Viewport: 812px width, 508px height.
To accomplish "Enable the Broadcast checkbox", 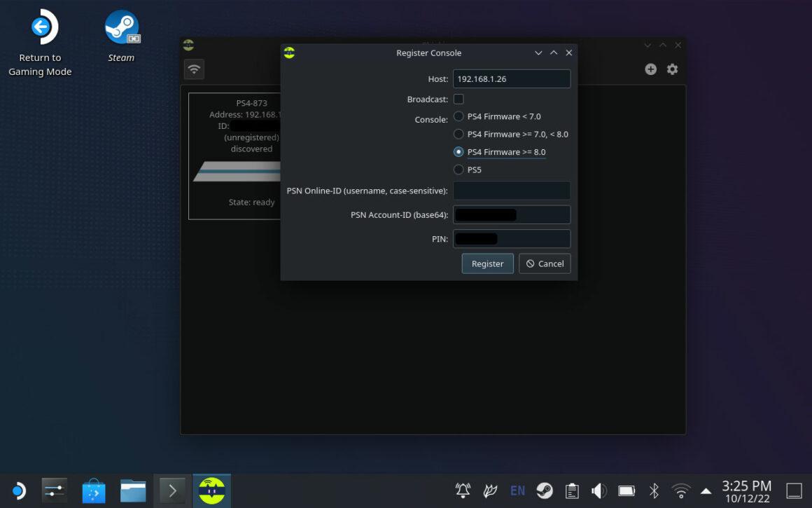I will 458,99.
